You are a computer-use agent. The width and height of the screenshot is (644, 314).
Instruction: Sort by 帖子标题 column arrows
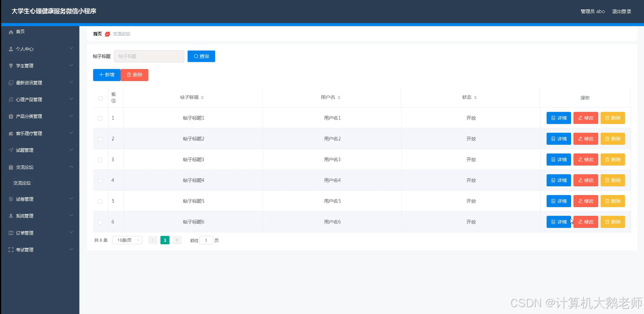click(202, 98)
